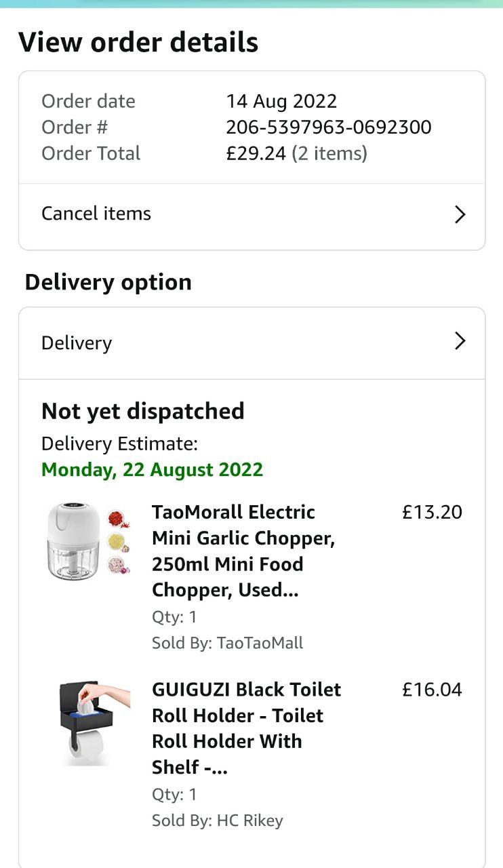Click the £29.24 order total value
503x868 pixels.
[256, 153]
